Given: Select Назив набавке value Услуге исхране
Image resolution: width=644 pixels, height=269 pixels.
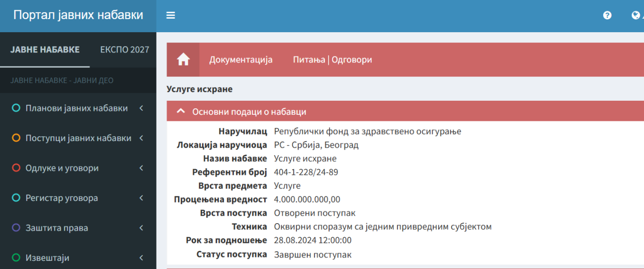Looking at the screenshot, I should (x=305, y=159).
